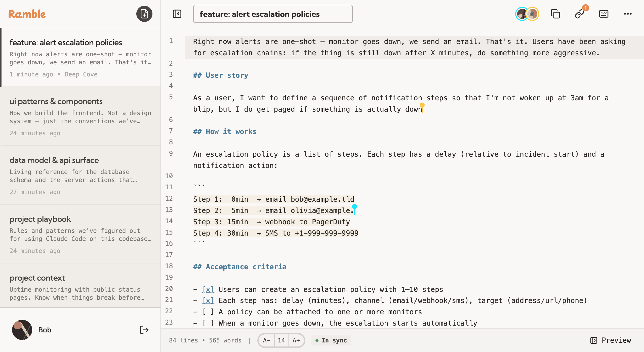
Task: Open the collaborator avatar with yellow ring
Action: [533, 14]
